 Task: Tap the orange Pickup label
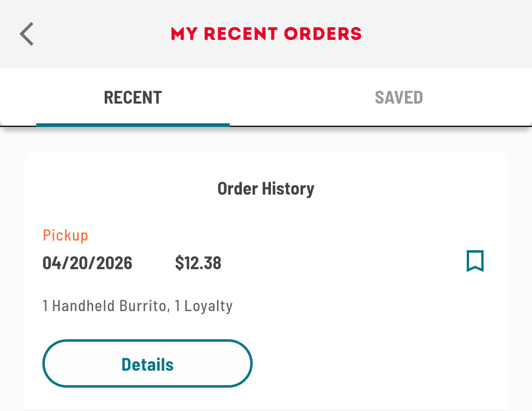(x=65, y=235)
